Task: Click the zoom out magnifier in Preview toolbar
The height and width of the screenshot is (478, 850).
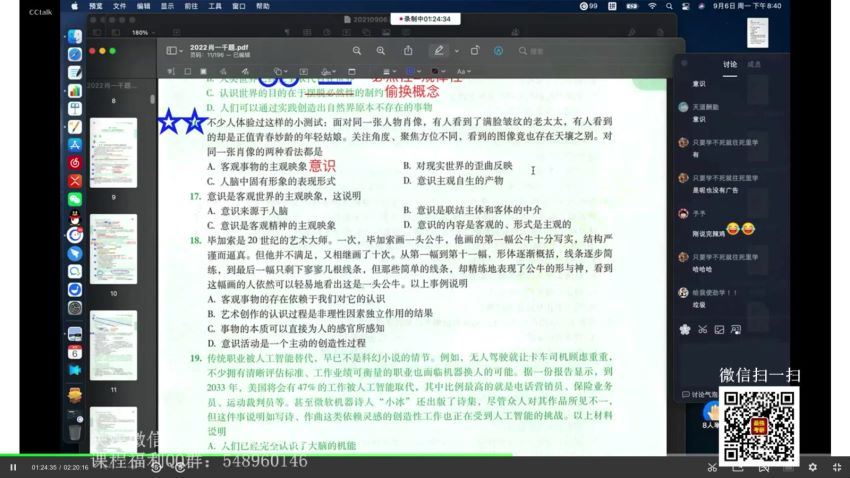Action: [x=357, y=50]
